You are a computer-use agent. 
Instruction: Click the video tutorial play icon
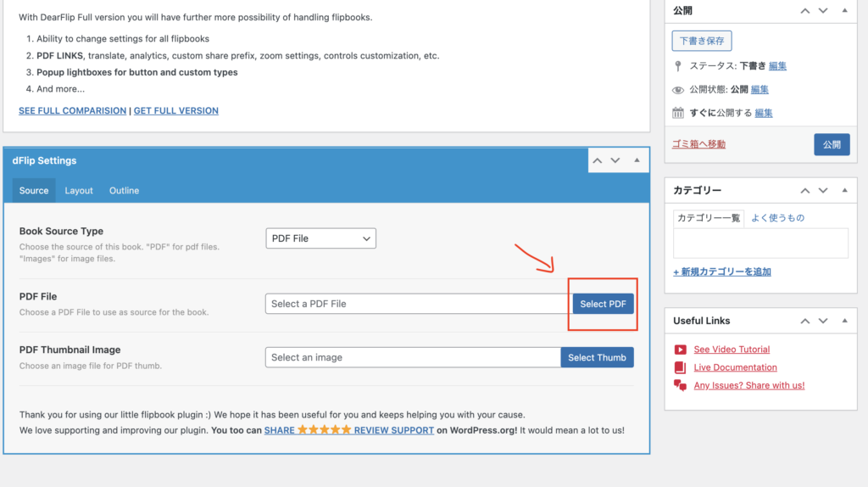[x=681, y=350]
